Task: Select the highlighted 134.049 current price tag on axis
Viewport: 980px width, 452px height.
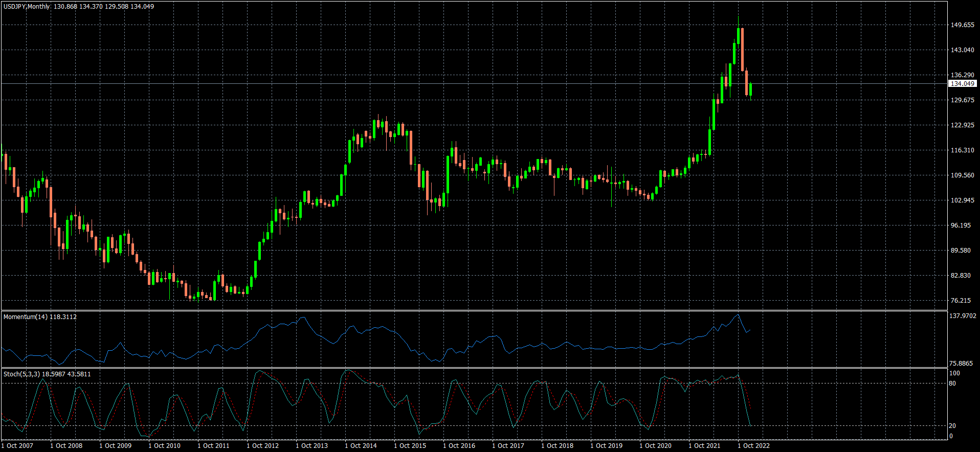Action: pos(963,84)
